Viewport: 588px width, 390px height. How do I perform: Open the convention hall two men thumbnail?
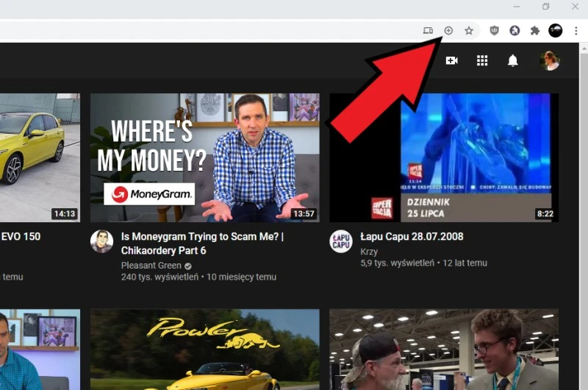(444, 350)
